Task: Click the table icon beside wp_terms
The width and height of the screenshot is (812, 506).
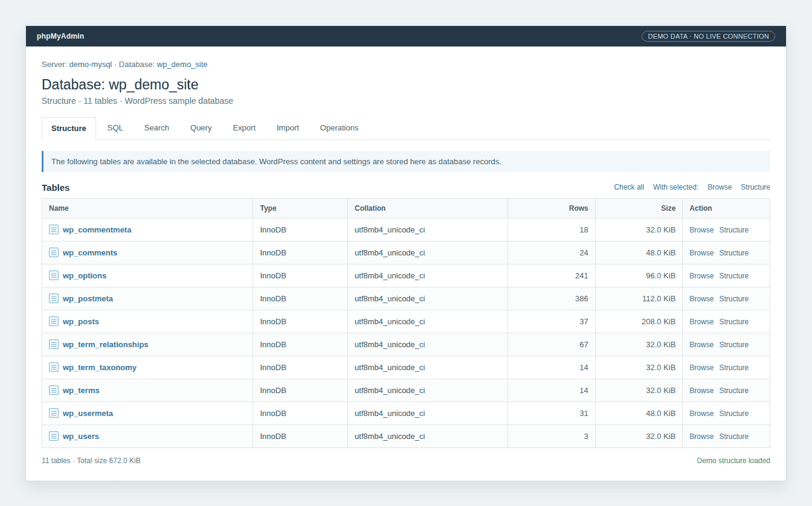Action: [54, 390]
